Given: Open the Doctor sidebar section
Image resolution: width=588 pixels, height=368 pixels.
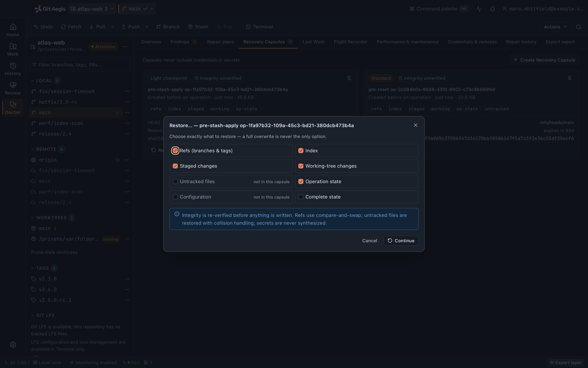Looking at the screenshot, I should 13,108.
